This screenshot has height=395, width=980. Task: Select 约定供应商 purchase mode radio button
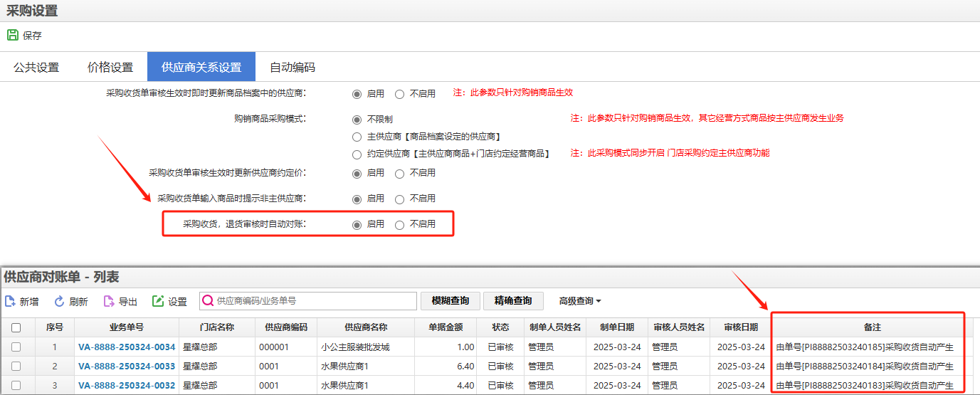coord(357,154)
